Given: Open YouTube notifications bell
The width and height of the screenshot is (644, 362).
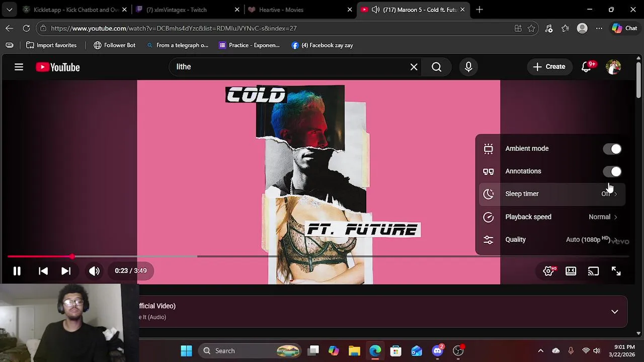Looking at the screenshot, I should 587,67.
